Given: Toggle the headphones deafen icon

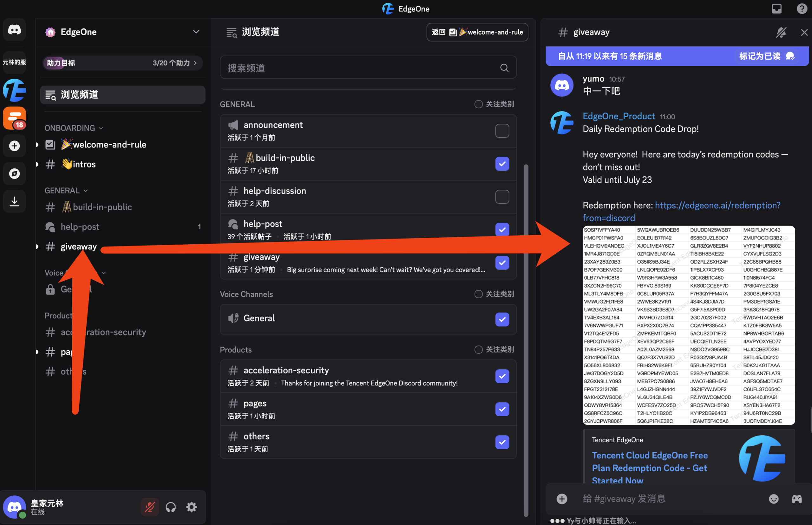Looking at the screenshot, I should pyautogui.click(x=171, y=507).
